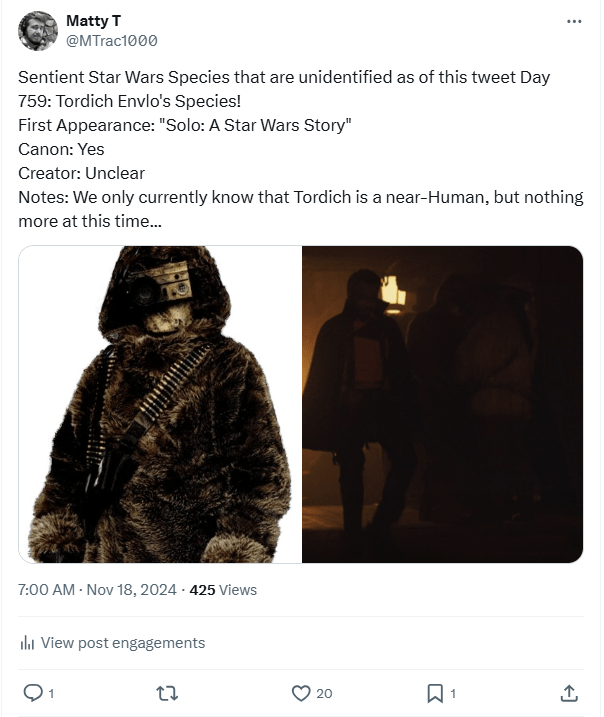This screenshot has height=717, width=604.
Task: Open the more options ellipsis menu
Action: (x=574, y=21)
